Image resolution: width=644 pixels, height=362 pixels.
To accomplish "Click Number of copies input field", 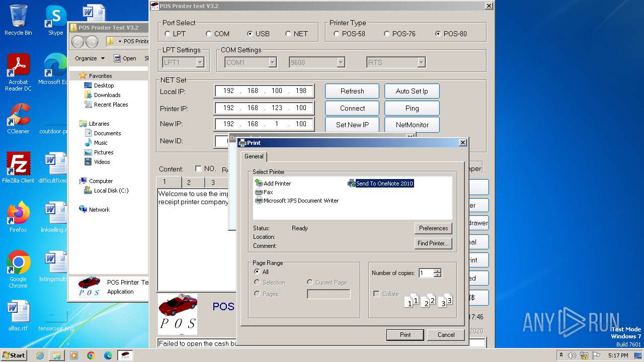I will pos(426,273).
